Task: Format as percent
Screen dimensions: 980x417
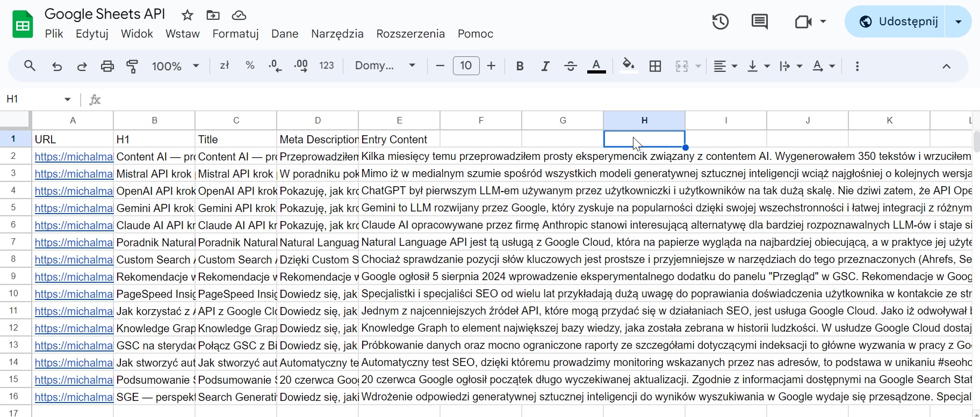Action: pos(250,65)
